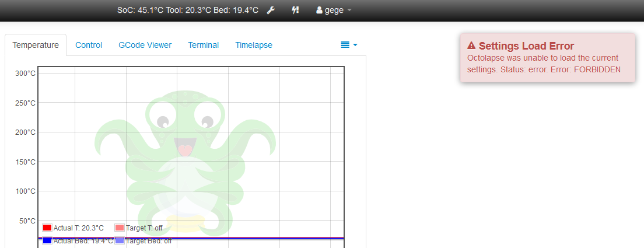Click the 250°C axis label

(26, 103)
